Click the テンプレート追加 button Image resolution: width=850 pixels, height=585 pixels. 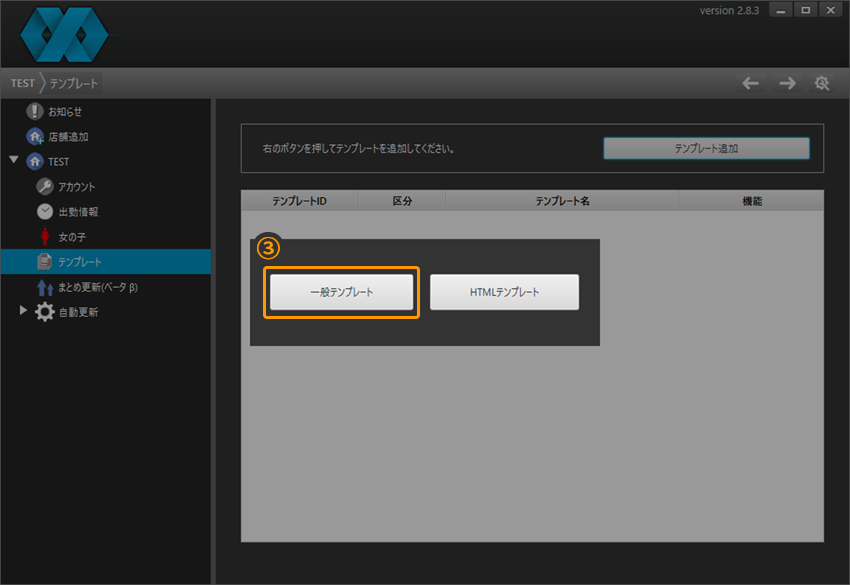point(706,148)
